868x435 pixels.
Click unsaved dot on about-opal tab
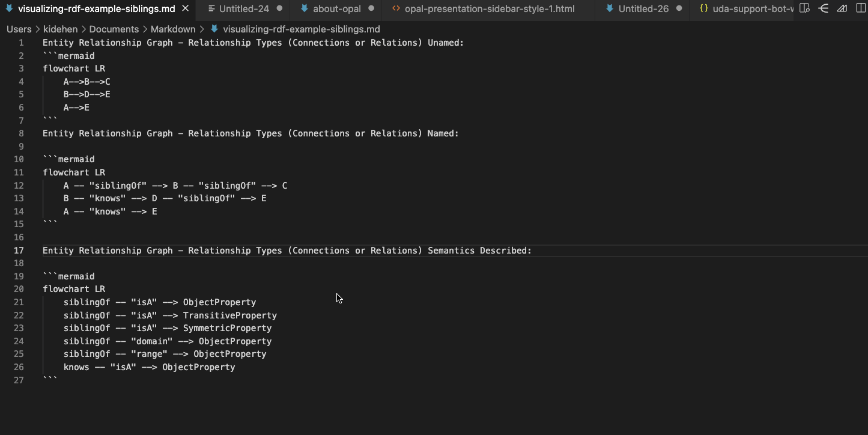click(371, 8)
